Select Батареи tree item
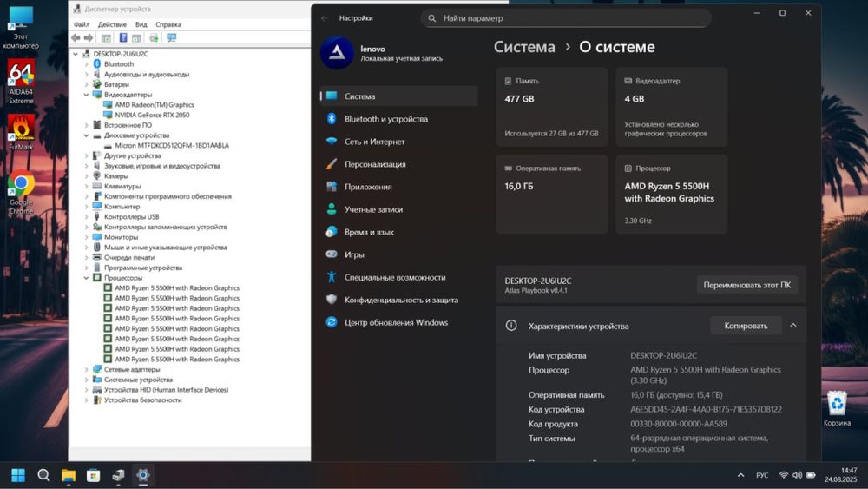Viewport: 868px width, 489px height. 116,85
